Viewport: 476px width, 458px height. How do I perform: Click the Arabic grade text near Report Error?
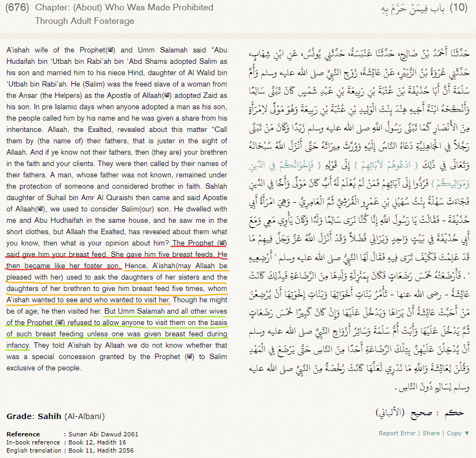[419, 413]
